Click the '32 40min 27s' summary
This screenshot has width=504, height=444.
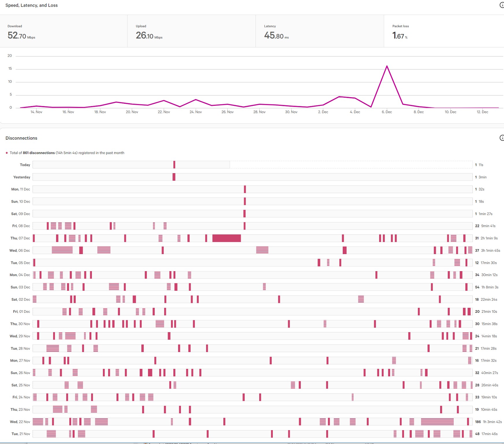(487, 373)
